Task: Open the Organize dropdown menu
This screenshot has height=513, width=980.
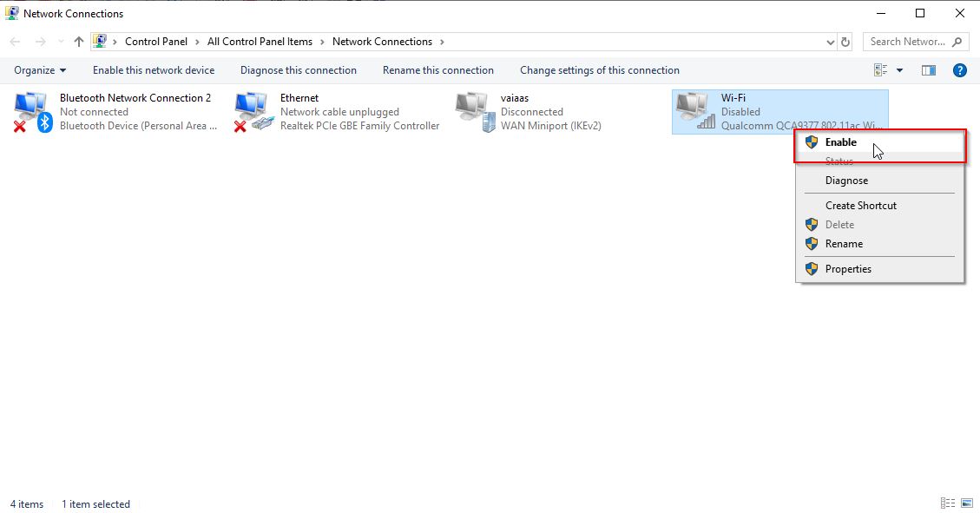Action: click(x=39, y=70)
